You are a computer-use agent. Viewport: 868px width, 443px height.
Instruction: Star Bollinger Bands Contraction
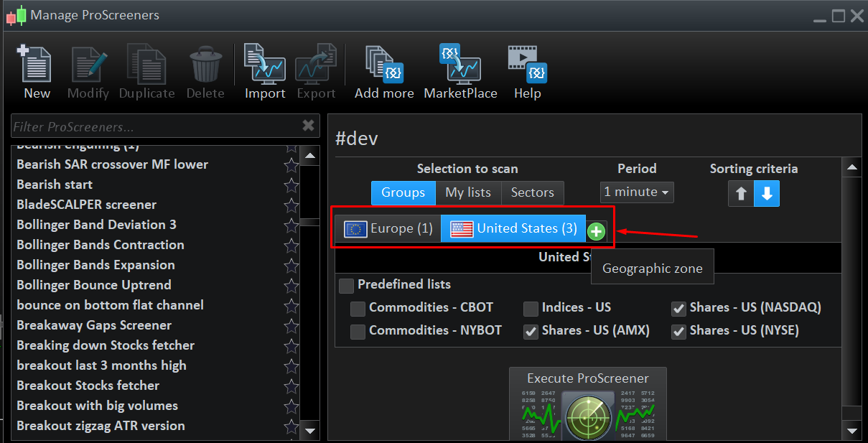291,246
